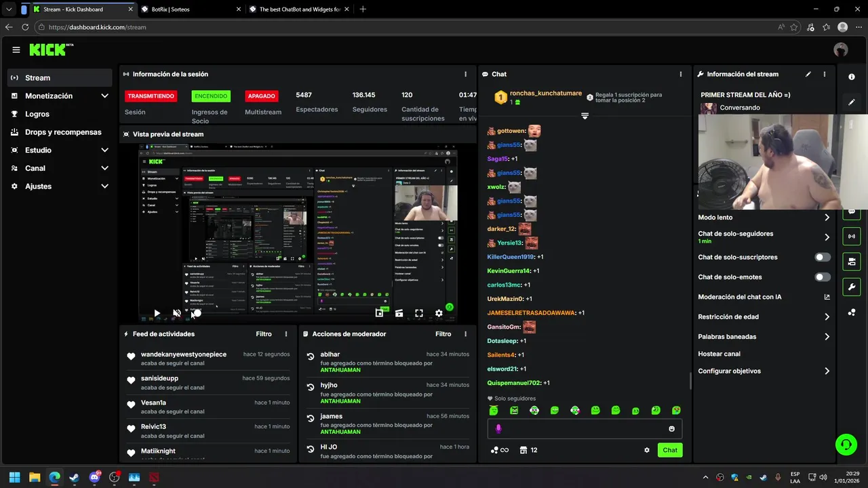Image resolution: width=868 pixels, height=488 pixels.
Task: Click the chat message input field
Action: 585,428
